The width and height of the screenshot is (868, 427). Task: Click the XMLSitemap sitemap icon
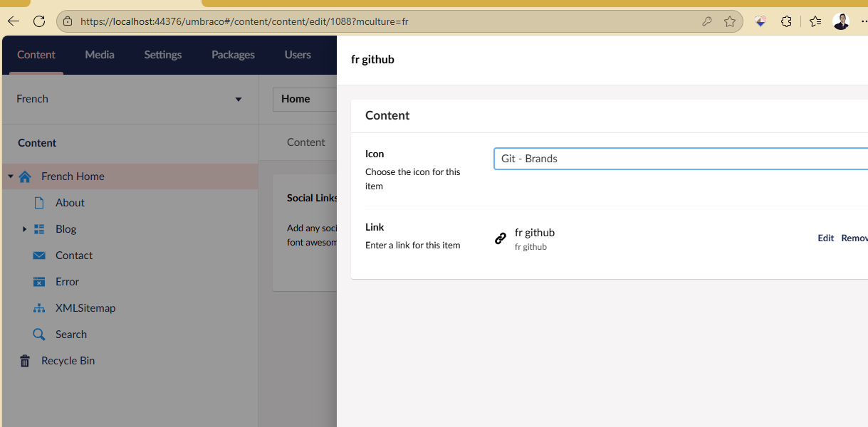click(x=39, y=308)
